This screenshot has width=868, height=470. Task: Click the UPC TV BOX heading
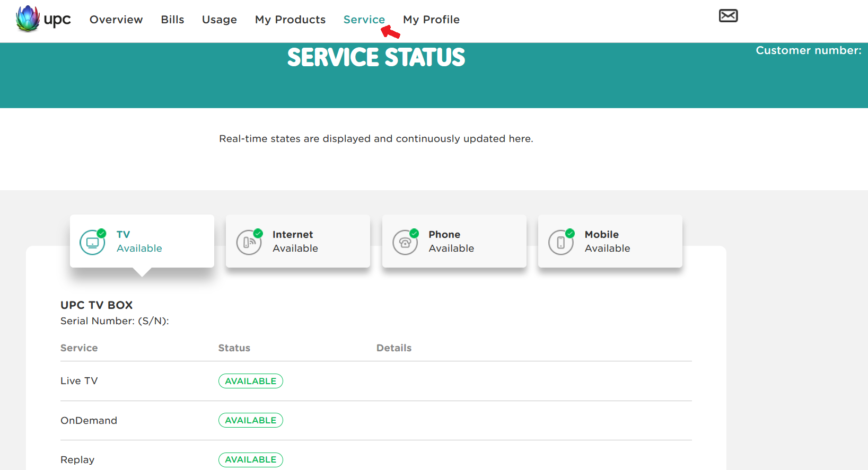tap(97, 305)
